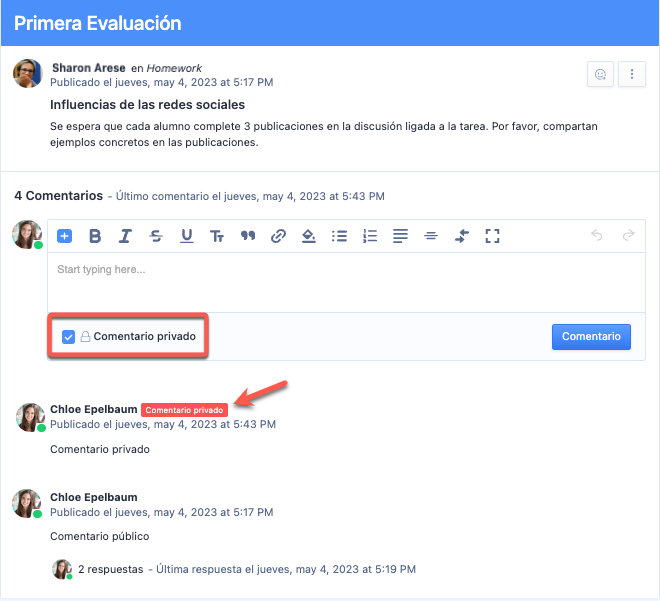This screenshot has height=601, width=660.
Task: Open the three-dot post options menu
Action: tap(631, 74)
